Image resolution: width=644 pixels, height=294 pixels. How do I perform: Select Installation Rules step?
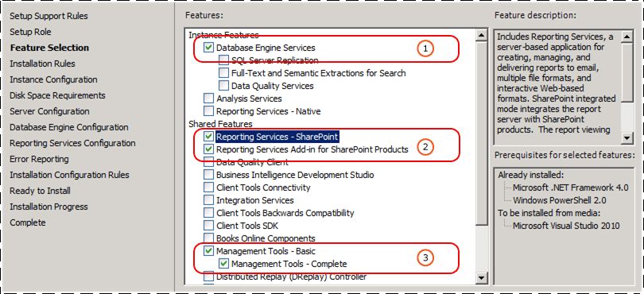(42, 64)
